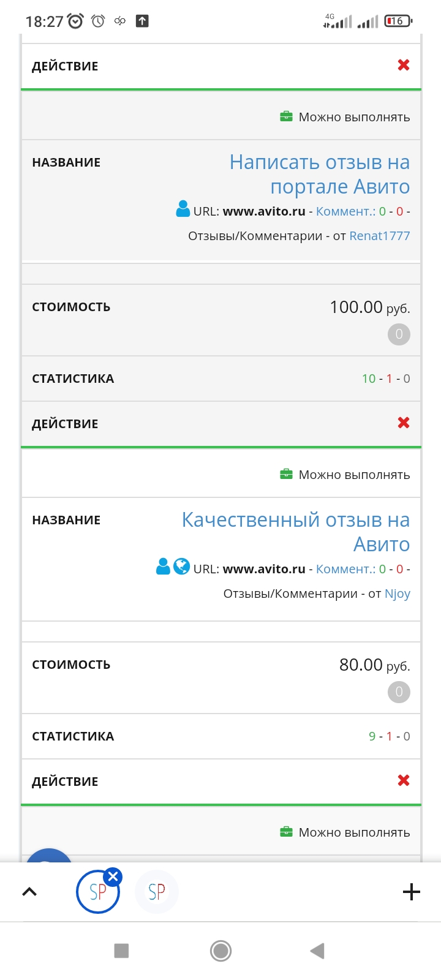
Task: Click the Коммент. link in the Njoy task
Action: (x=345, y=569)
